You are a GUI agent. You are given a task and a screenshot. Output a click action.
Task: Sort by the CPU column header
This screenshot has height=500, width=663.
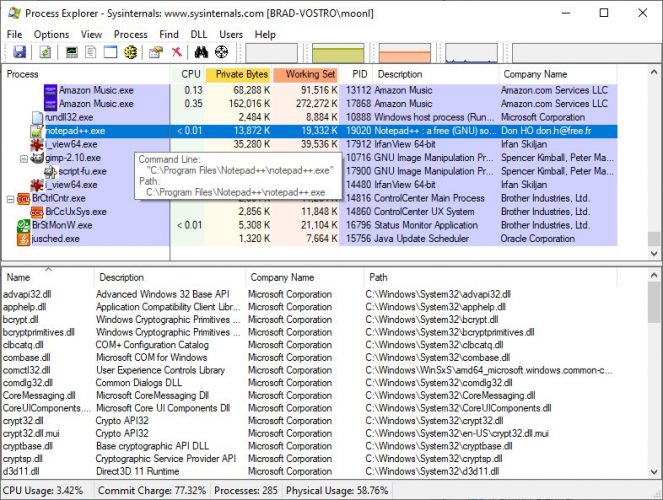[188, 74]
